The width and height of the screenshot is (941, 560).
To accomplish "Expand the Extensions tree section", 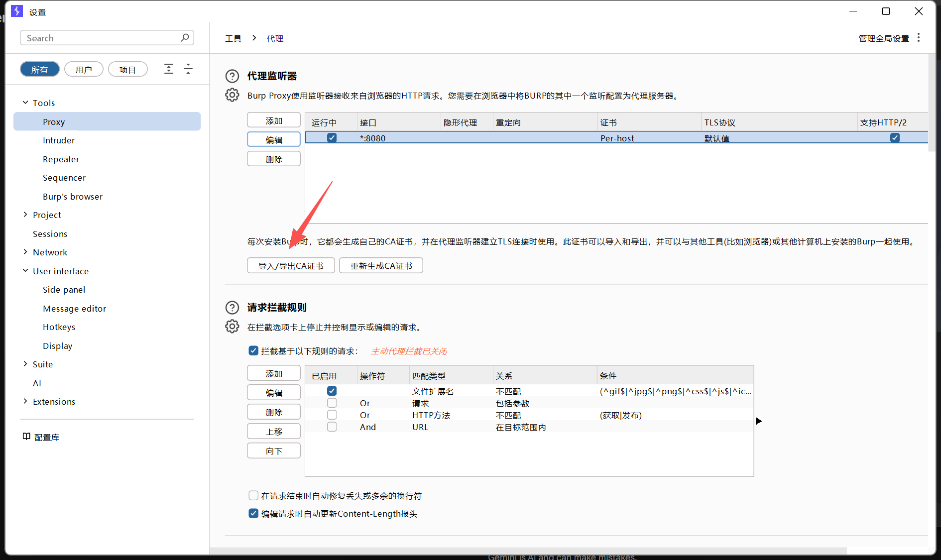I will [x=25, y=401].
